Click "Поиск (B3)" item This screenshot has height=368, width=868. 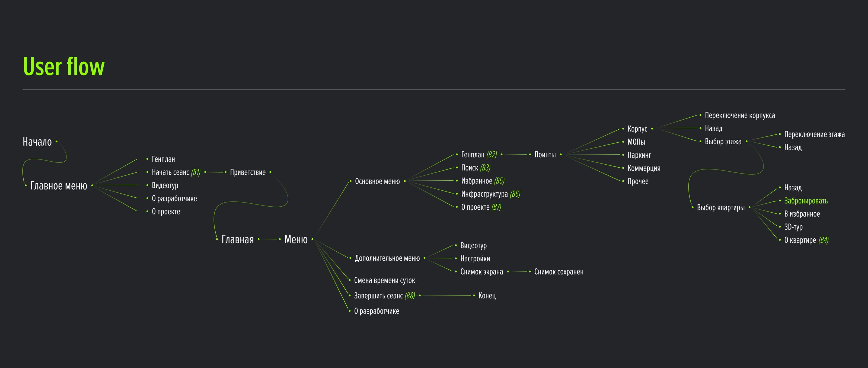click(476, 168)
